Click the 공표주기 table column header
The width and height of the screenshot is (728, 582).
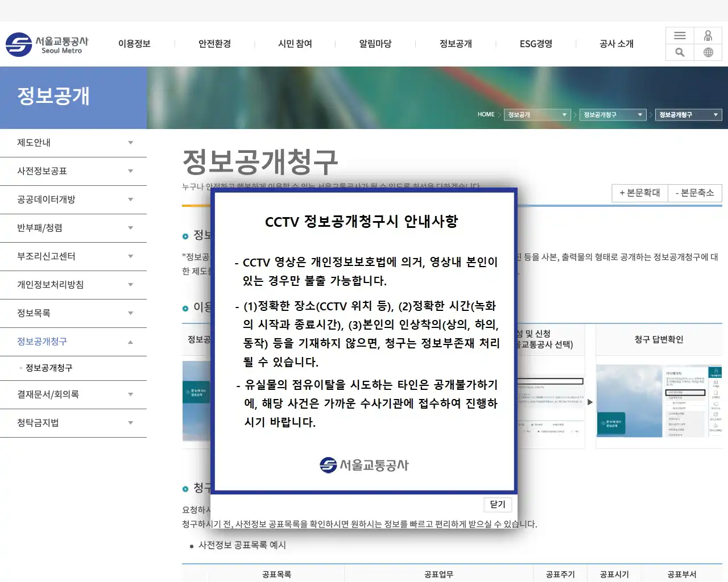[x=560, y=575]
